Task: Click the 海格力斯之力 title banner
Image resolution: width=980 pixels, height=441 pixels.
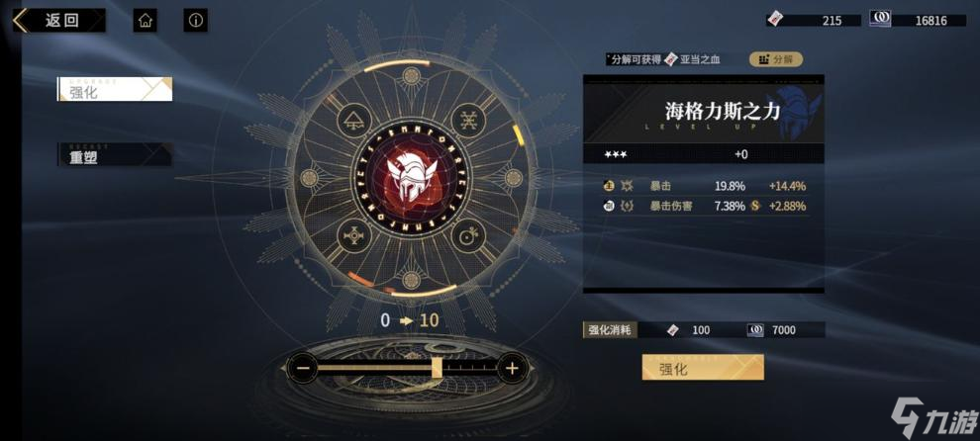Action: 704,113
